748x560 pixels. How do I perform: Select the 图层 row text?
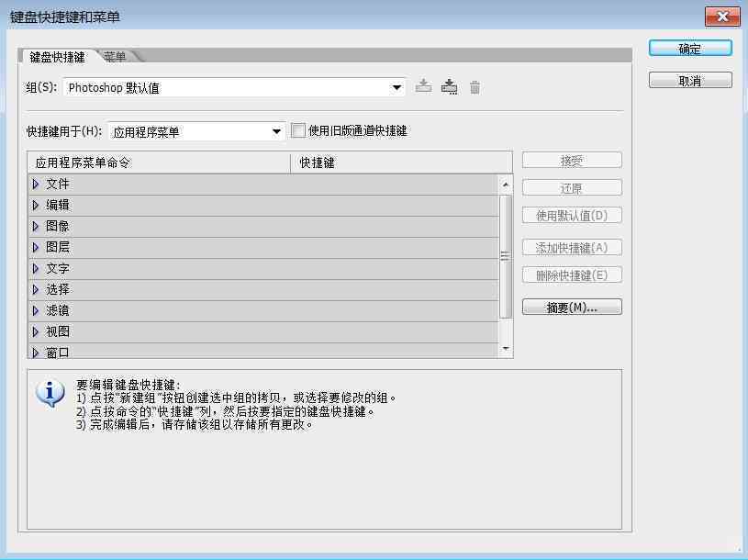coord(58,247)
